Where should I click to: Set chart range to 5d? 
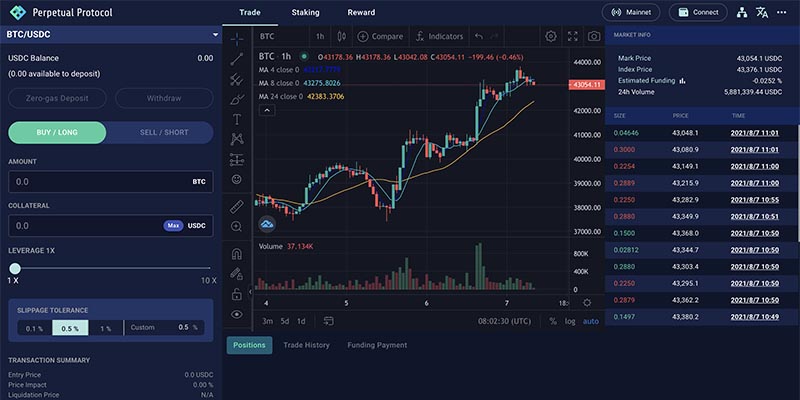tap(285, 321)
